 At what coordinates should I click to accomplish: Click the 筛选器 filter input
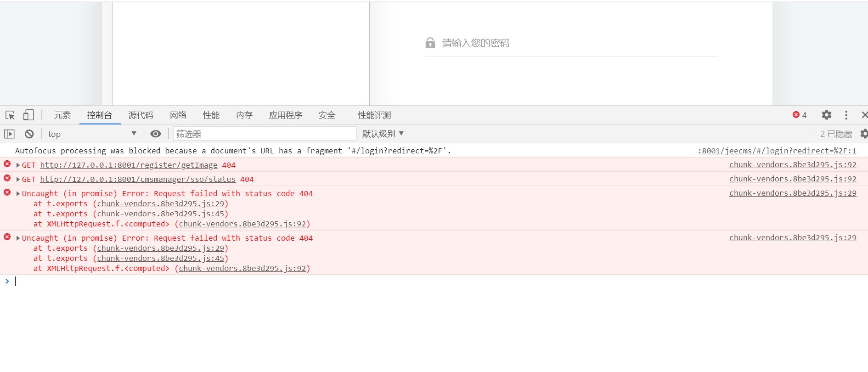265,134
